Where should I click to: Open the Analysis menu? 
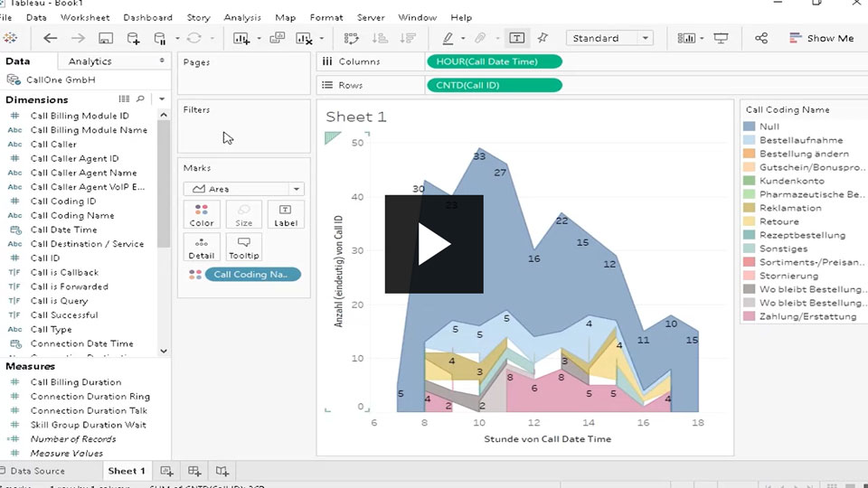[242, 17]
